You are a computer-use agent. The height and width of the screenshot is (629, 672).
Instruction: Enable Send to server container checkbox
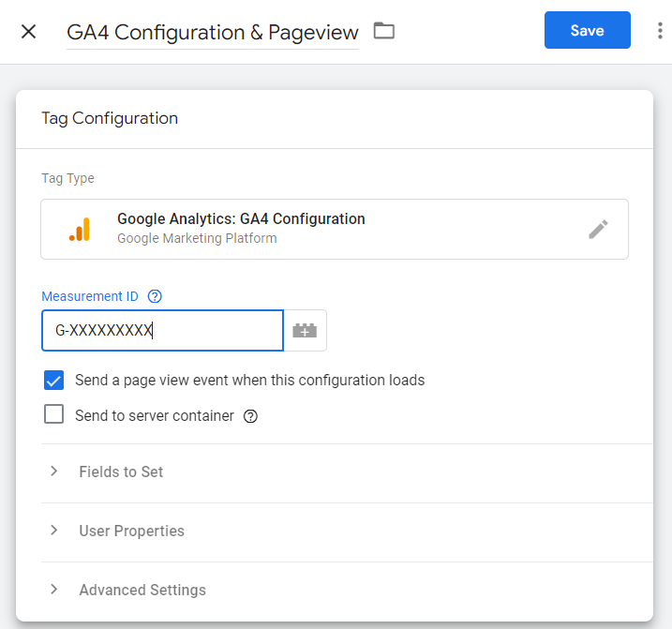click(x=54, y=414)
